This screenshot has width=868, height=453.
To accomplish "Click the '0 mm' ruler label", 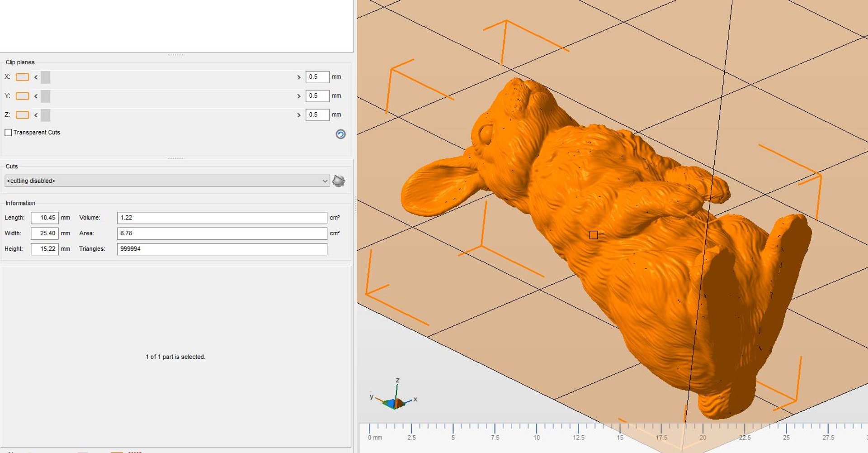I will coord(375,438).
